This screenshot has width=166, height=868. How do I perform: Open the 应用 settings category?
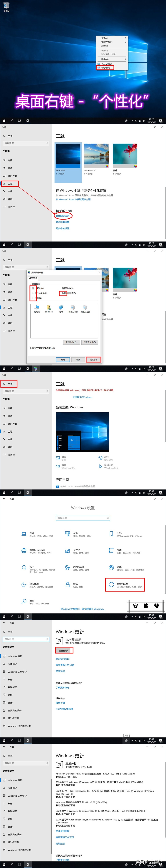tap(125, 551)
